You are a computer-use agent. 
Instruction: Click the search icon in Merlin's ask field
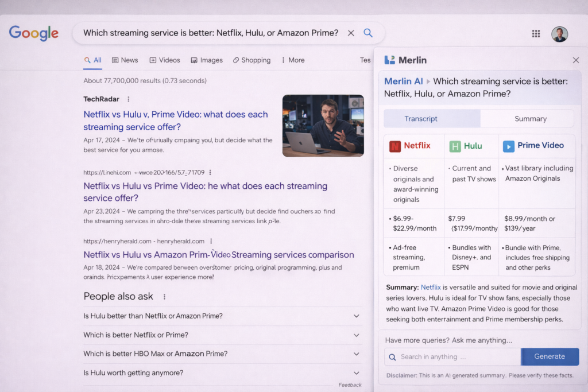tap(392, 356)
